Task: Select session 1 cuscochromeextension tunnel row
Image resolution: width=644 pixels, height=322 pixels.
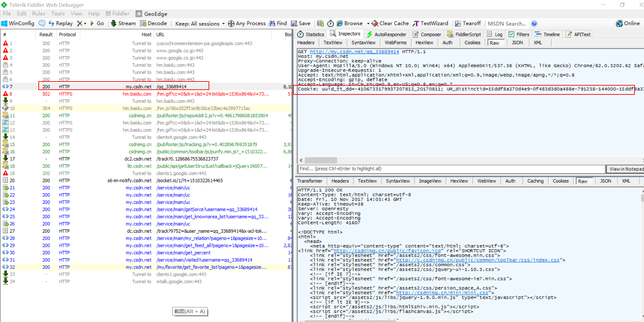Action: tap(146, 43)
